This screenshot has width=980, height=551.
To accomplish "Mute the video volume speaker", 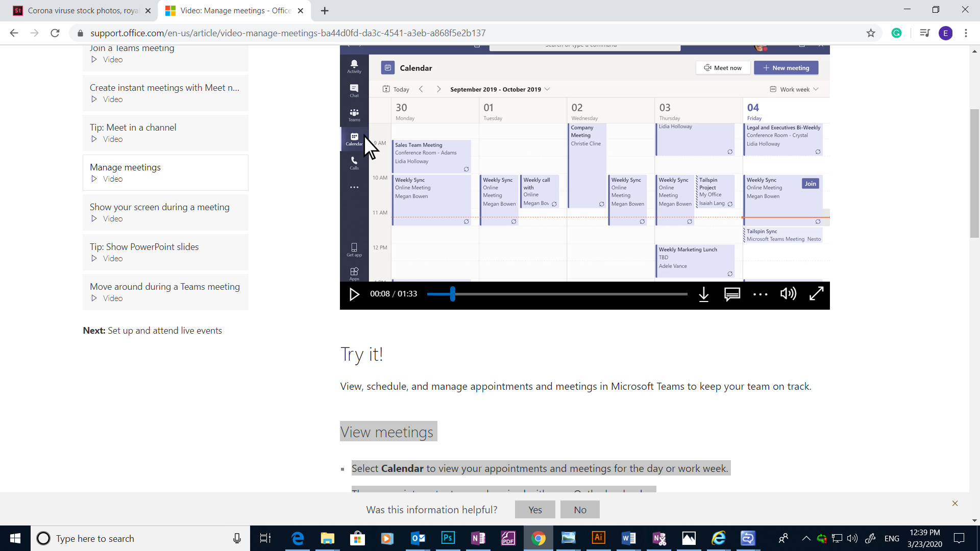I will [788, 294].
